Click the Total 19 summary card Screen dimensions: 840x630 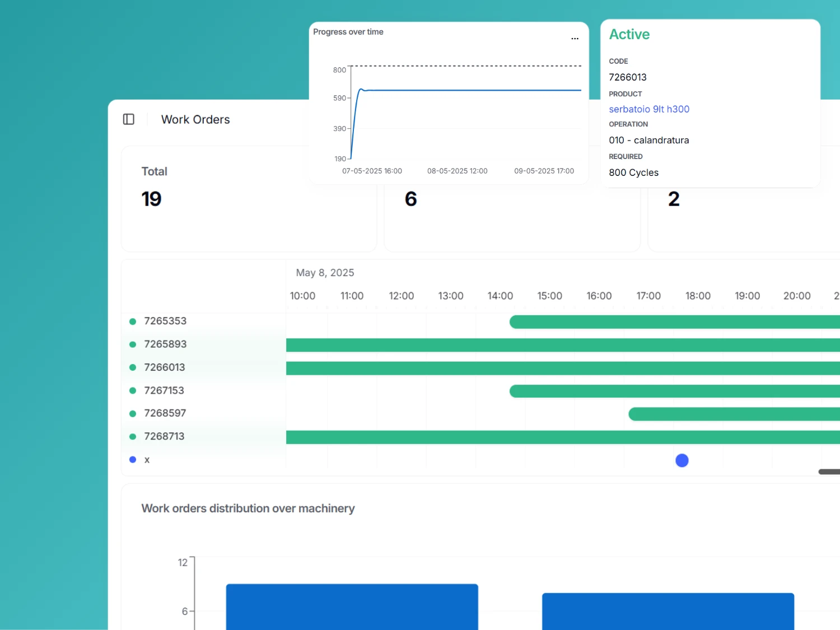point(249,199)
